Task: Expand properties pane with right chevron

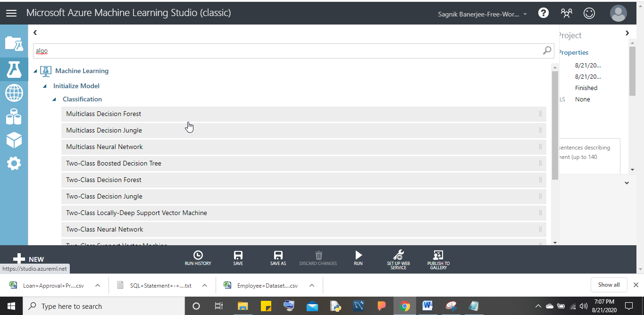Action: click(627, 33)
